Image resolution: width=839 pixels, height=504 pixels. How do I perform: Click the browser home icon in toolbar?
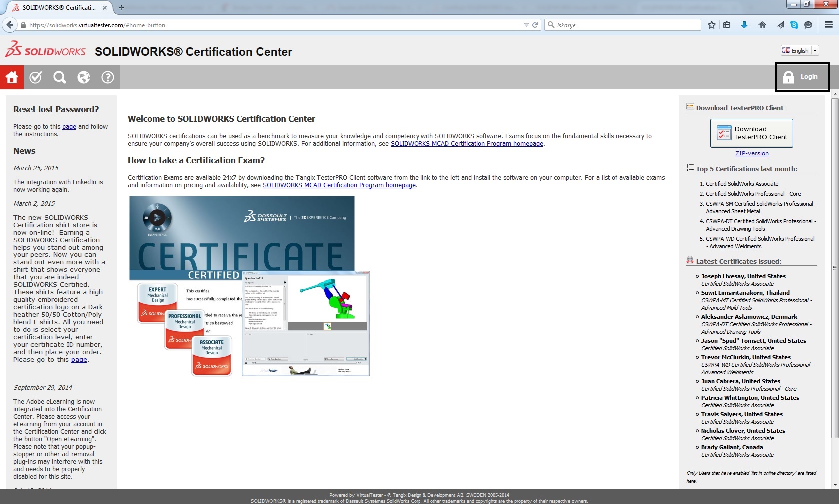pos(762,25)
